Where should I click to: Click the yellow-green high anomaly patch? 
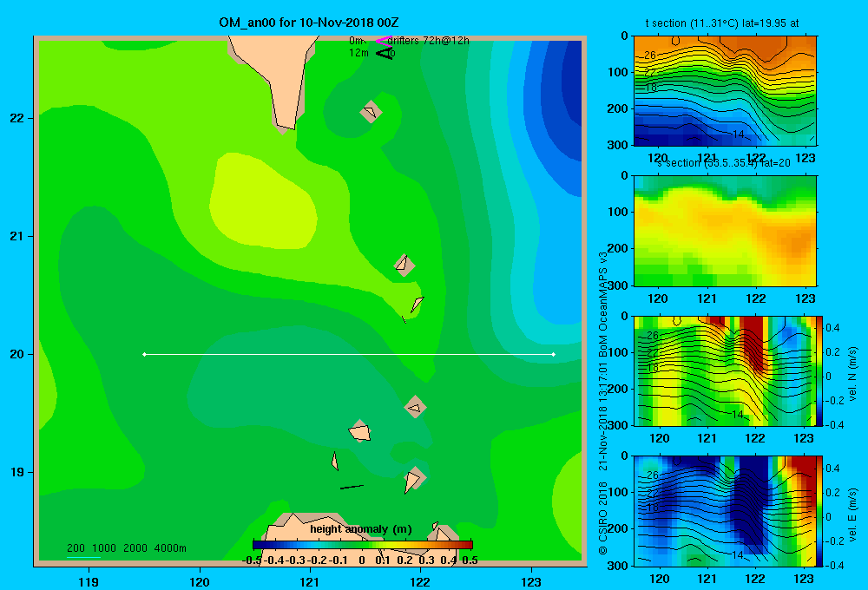262,201
